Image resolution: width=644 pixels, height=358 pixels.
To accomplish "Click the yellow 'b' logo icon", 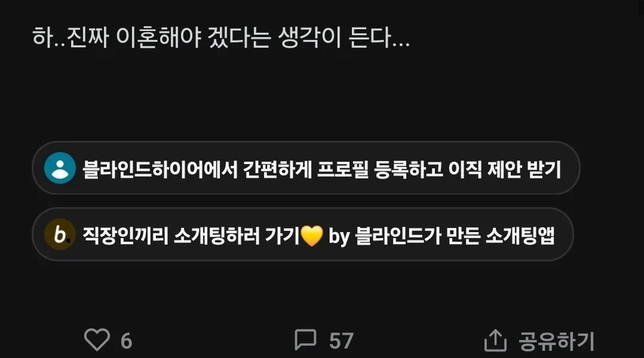I will (60, 234).
